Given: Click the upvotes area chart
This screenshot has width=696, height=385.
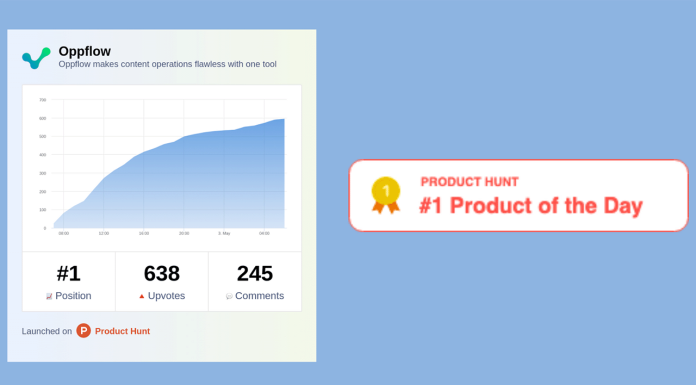Looking at the screenshot, I should coord(162,168).
